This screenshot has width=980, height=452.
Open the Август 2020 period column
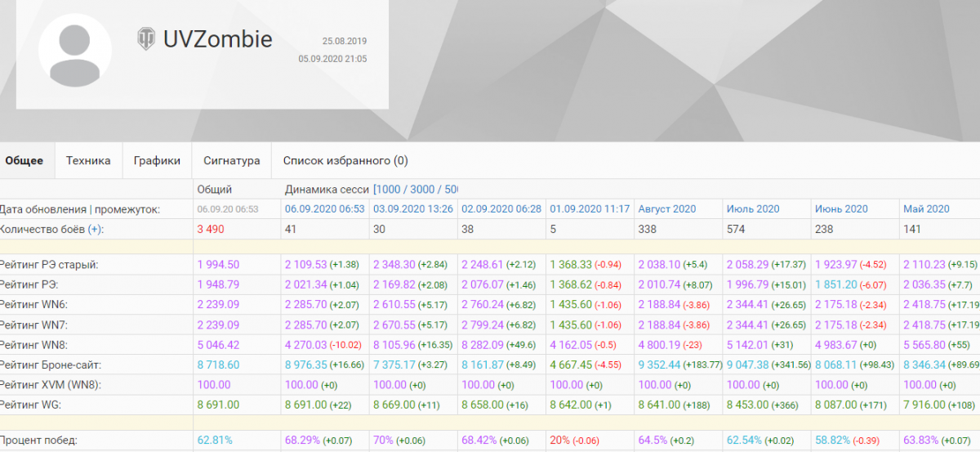tap(667, 209)
